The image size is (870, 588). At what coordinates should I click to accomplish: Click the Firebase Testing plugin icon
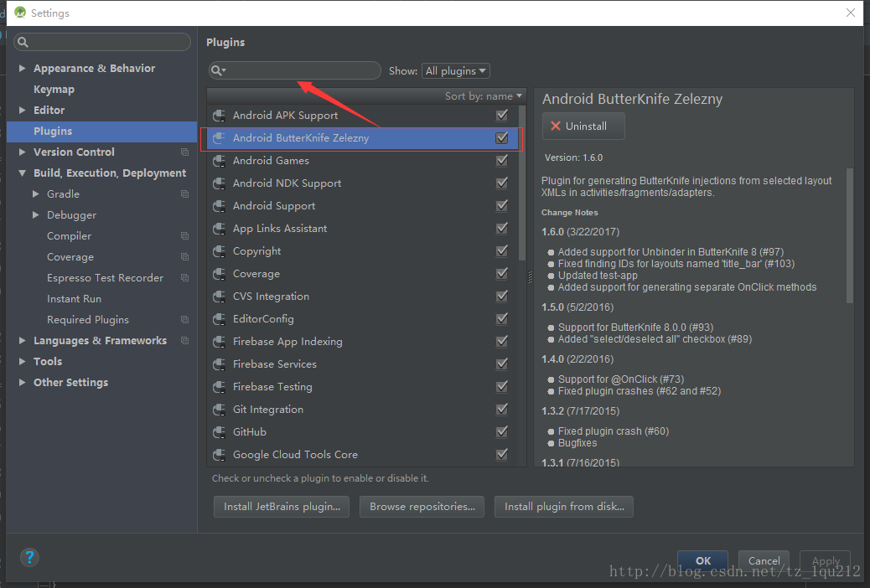click(219, 387)
